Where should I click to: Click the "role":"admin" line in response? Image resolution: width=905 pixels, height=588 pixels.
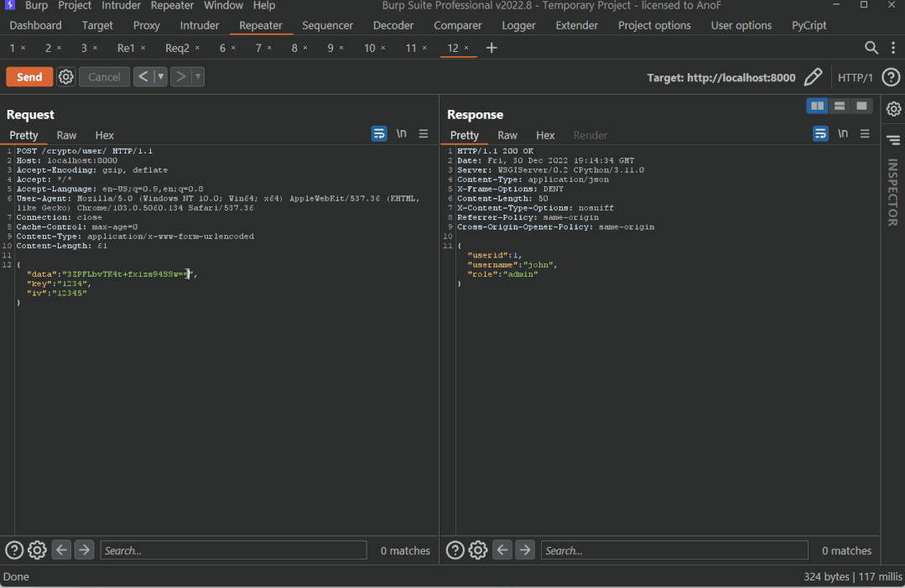(x=502, y=274)
